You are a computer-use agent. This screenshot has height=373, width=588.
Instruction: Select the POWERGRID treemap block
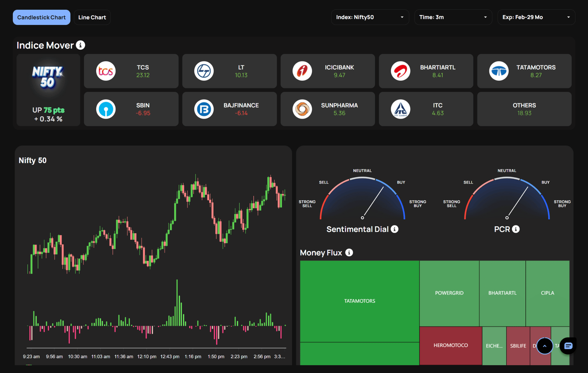[x=449, y=293]
